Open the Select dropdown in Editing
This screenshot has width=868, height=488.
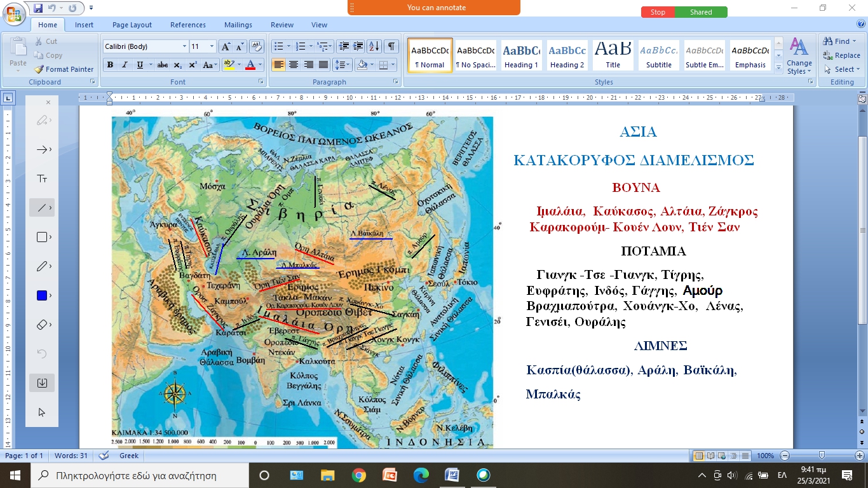(x=842, y=69)
